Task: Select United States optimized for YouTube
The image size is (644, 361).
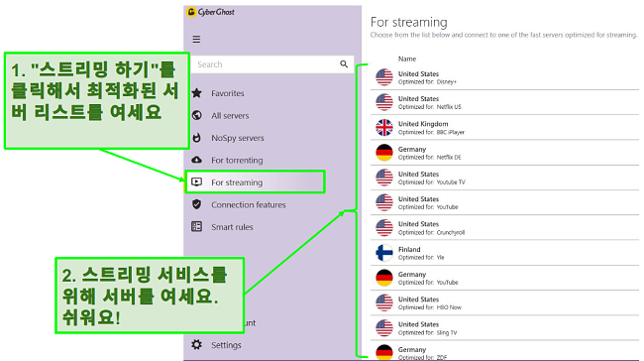Action: [x=504, y=203]
